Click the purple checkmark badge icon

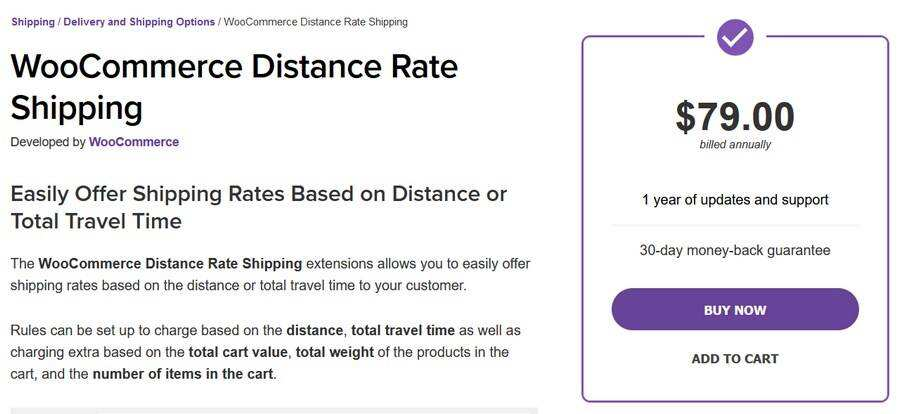[x=735, y=37]
